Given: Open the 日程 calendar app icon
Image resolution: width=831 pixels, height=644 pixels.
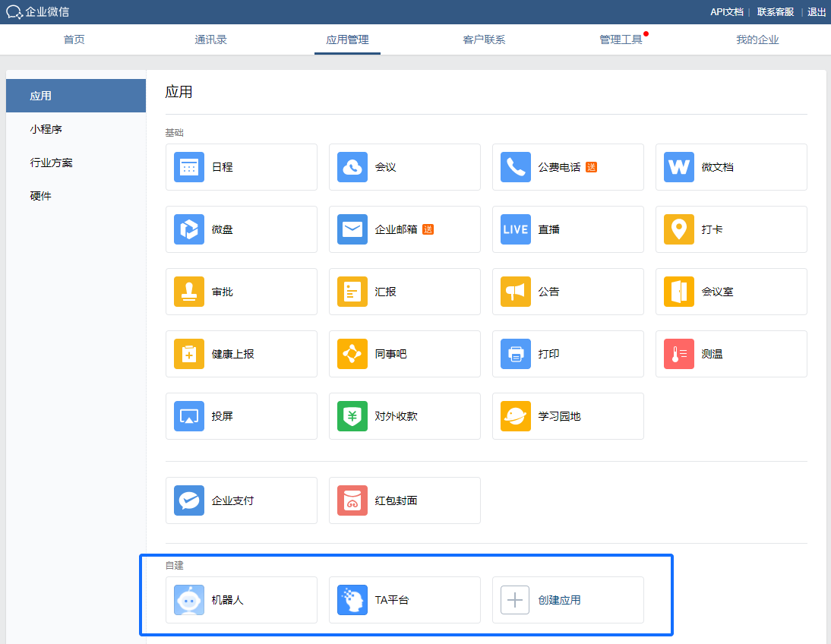Looking at the screenshot, I should [189, 167].
